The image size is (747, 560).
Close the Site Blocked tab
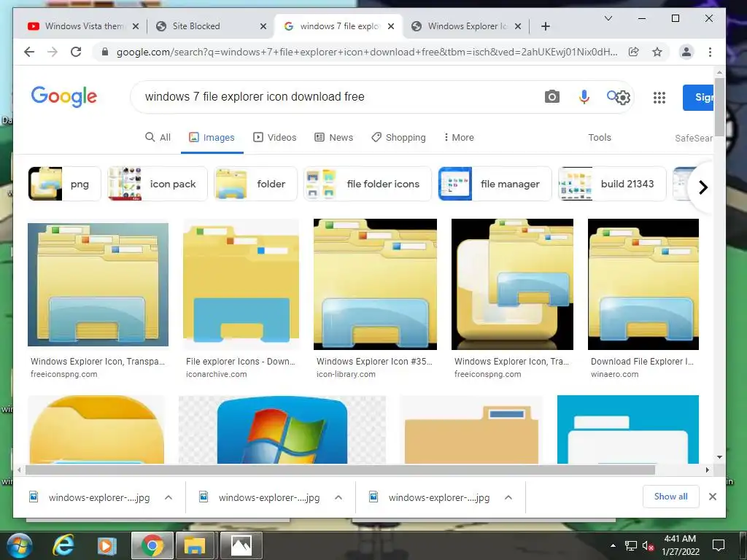(263, 27)
